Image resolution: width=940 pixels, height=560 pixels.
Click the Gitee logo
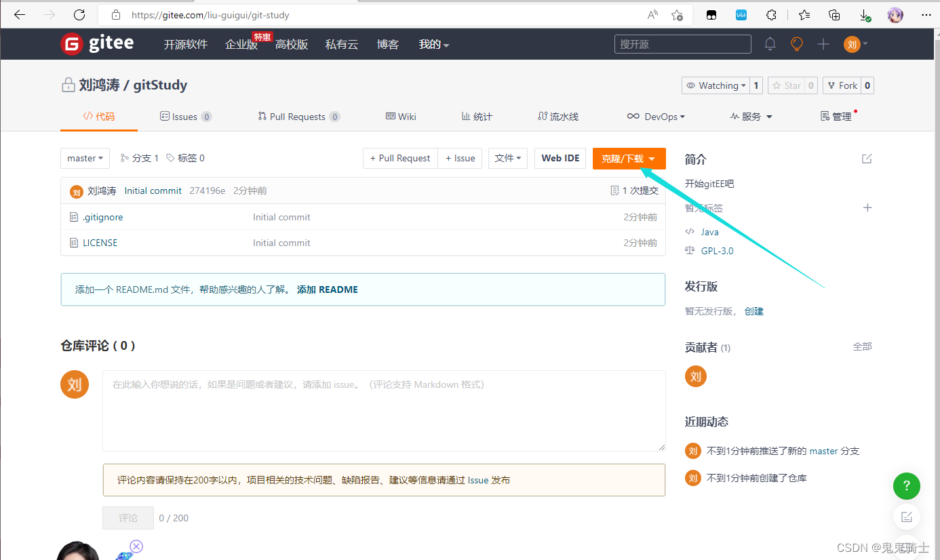point(97,44)
